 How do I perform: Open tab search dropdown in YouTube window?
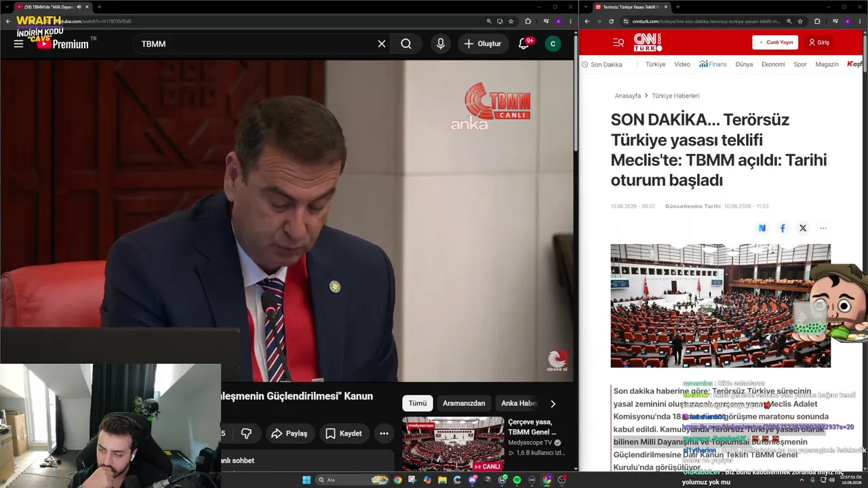tap(6, 7)
